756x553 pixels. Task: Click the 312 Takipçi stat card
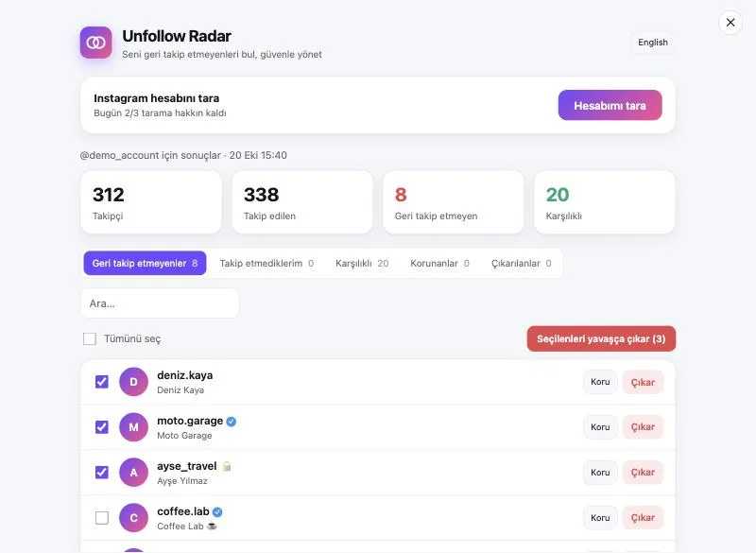[151, 202]
